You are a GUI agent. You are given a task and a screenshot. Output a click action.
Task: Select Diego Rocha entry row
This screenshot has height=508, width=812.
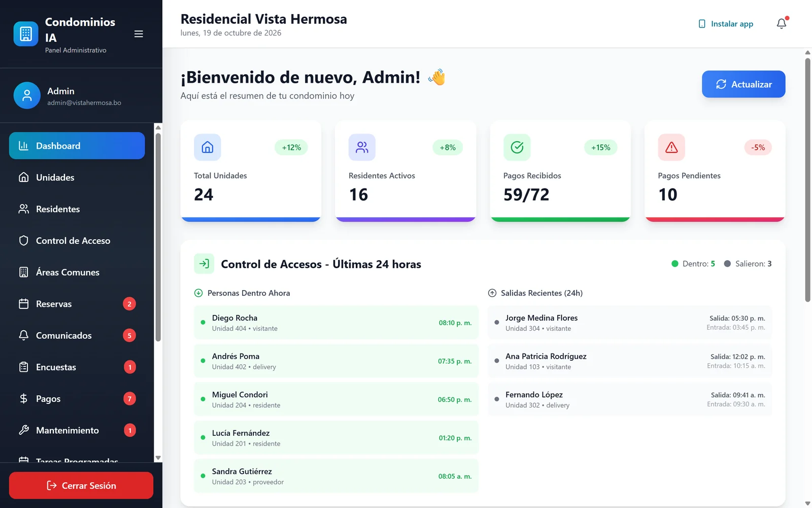[x=336, y=323]
